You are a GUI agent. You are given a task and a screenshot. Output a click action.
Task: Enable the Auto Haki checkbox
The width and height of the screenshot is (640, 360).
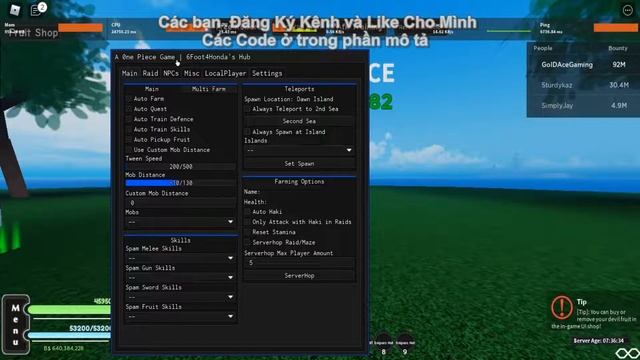(247, 211)
